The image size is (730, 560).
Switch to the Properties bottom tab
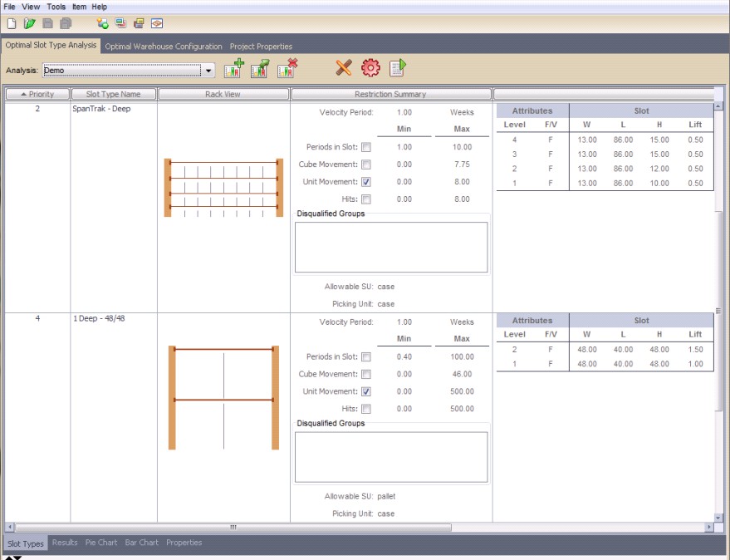[x=184, y=543]
